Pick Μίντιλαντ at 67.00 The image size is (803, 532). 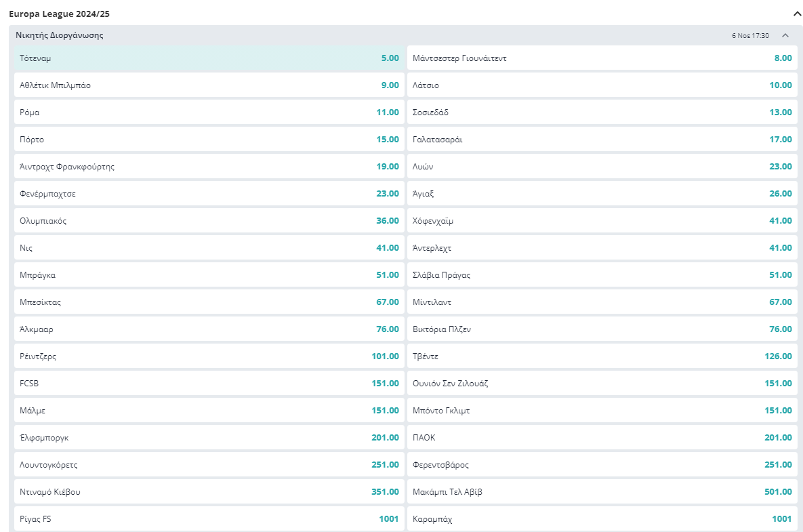(602, 302)
